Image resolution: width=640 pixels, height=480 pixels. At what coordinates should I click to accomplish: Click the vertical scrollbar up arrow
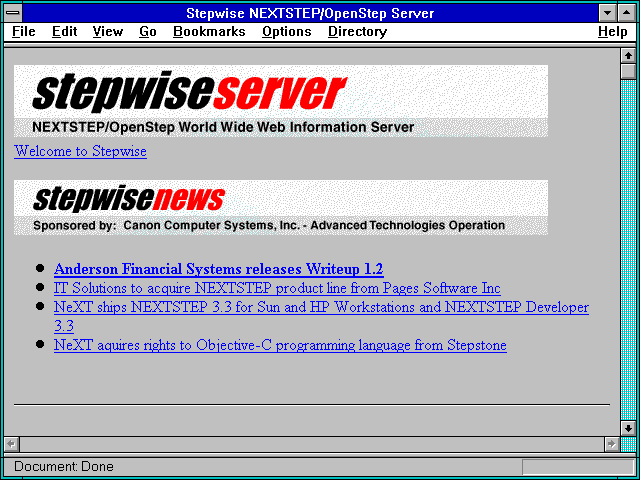628,56
